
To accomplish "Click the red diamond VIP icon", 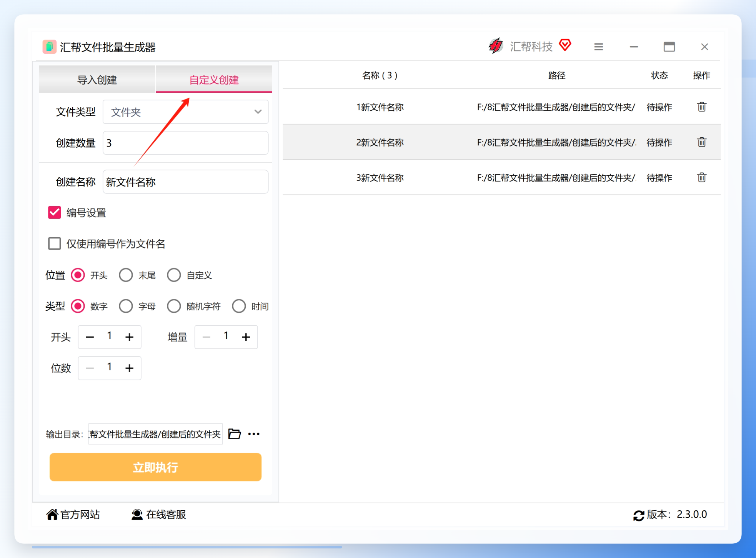I will 565,45.
